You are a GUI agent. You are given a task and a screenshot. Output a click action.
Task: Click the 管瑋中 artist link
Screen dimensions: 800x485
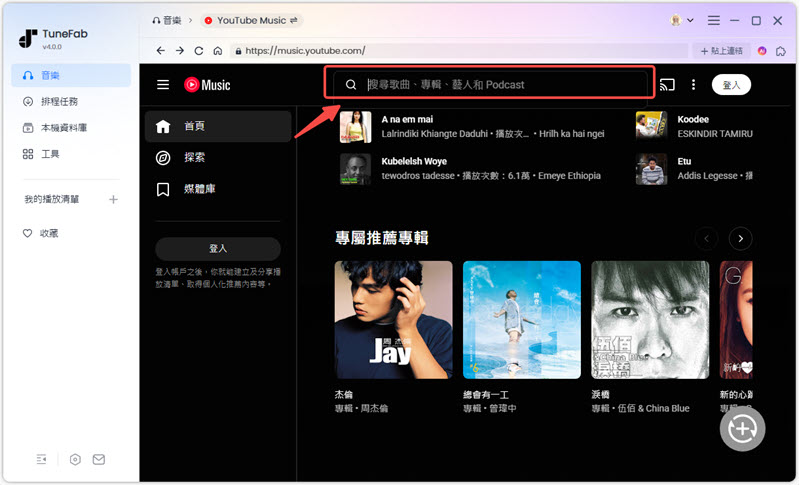503,409
